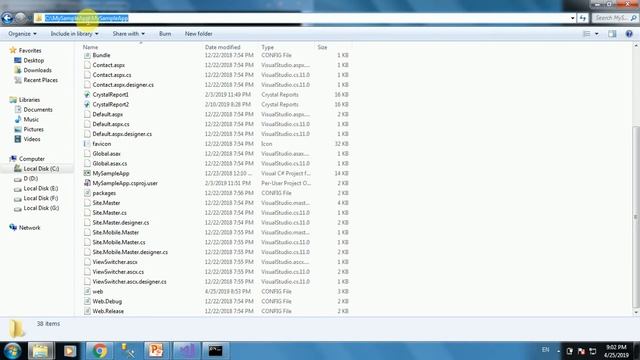Image resolution: width=640 pixels, height=360 pixels.
Task: Select Site.Mobile.Master.designer.cs file
Action: (130, 252)
